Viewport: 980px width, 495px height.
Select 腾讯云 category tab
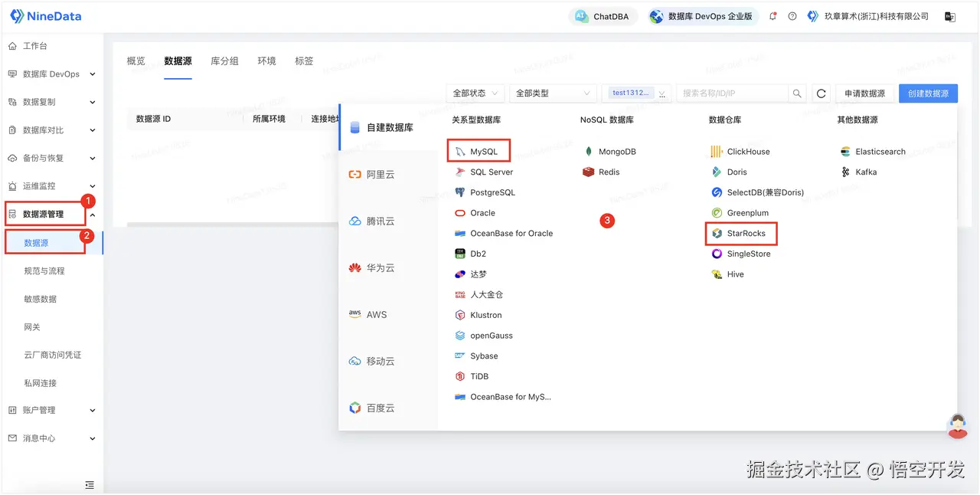coord(388,221)
